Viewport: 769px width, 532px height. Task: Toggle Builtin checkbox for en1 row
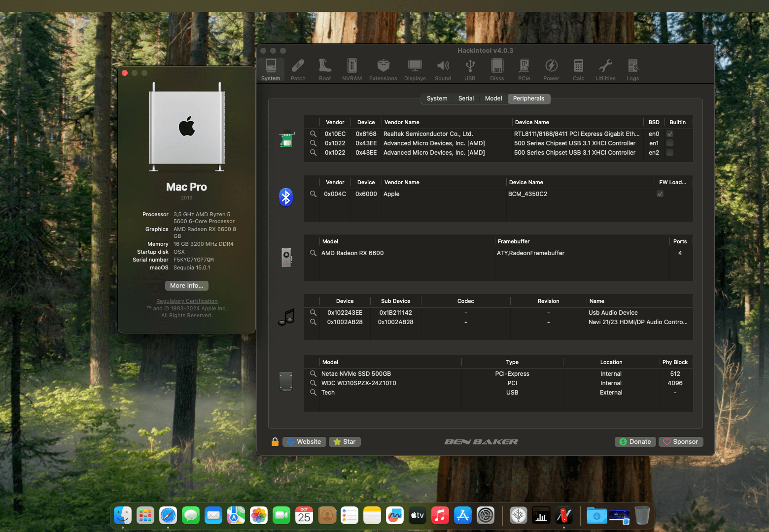670,143
